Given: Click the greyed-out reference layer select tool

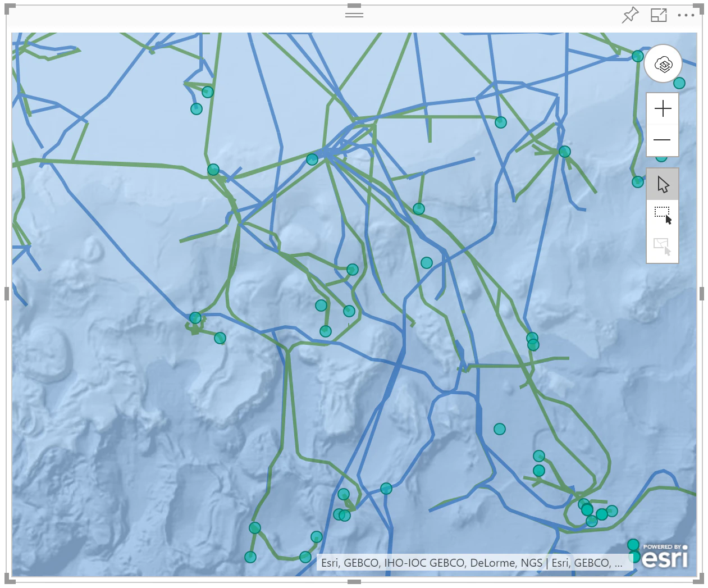Looking at the screenshot, I should 663,247.
